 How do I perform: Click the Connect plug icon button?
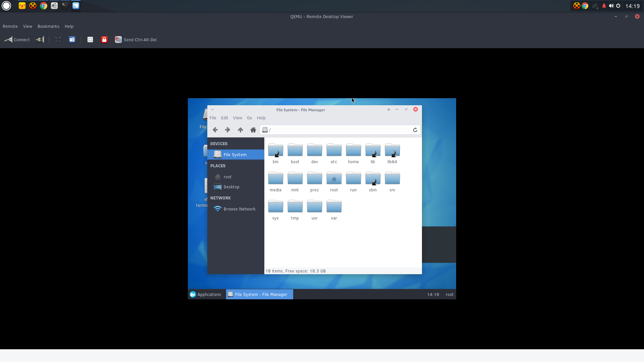(x=17, y=40)
